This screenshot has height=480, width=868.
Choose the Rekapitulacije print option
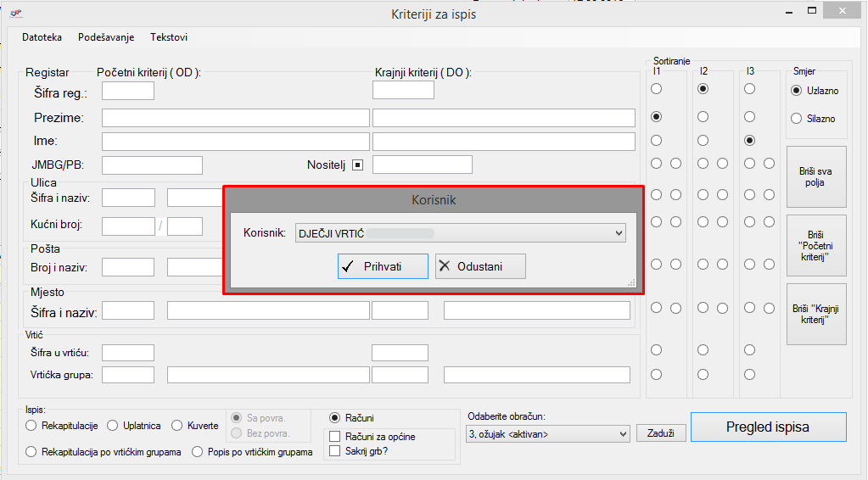pos(31,426)
